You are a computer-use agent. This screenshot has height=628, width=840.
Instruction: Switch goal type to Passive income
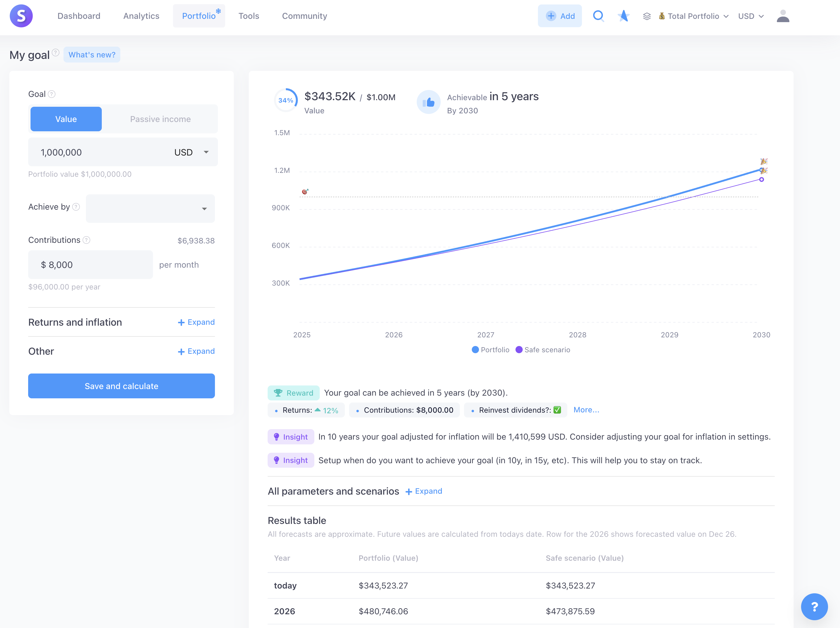[160, 119]
